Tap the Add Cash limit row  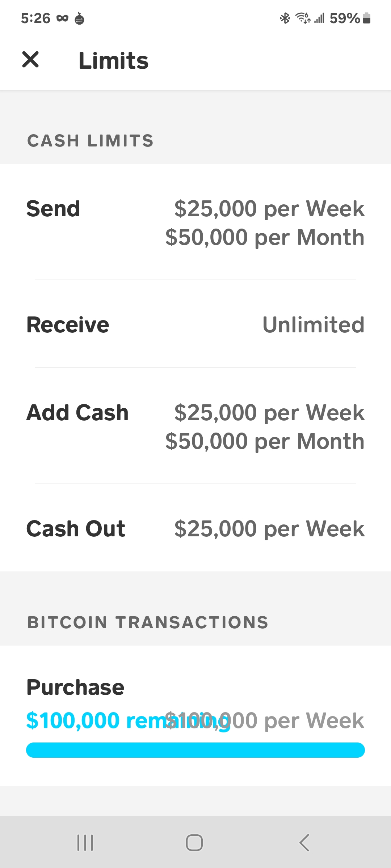(x=195, y=427)
